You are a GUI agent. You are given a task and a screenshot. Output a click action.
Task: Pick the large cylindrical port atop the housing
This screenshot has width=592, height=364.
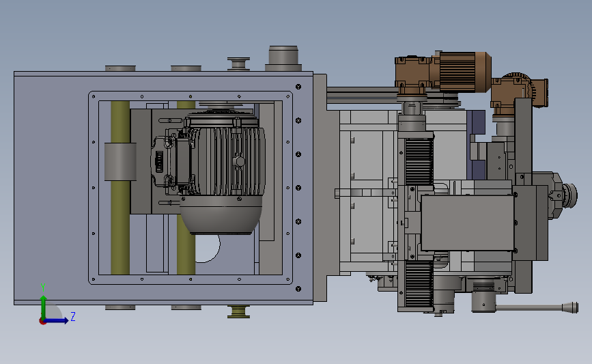point(283,59)
